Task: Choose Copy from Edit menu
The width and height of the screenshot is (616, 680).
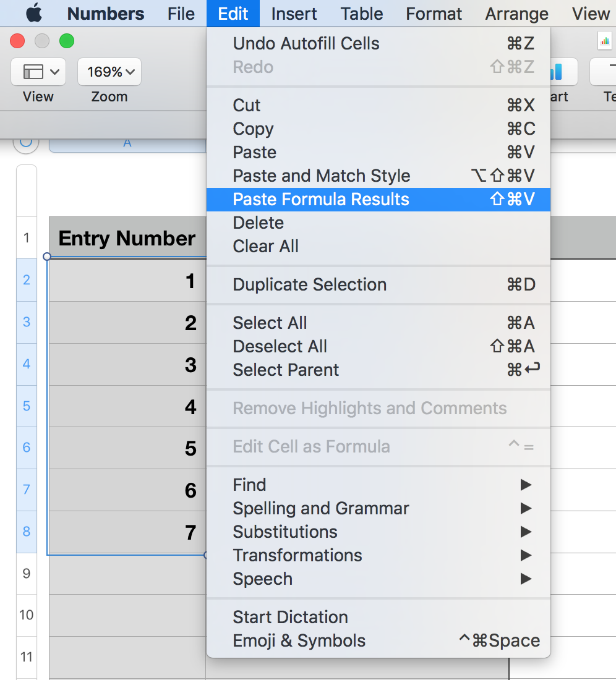Action: (379, 129)
